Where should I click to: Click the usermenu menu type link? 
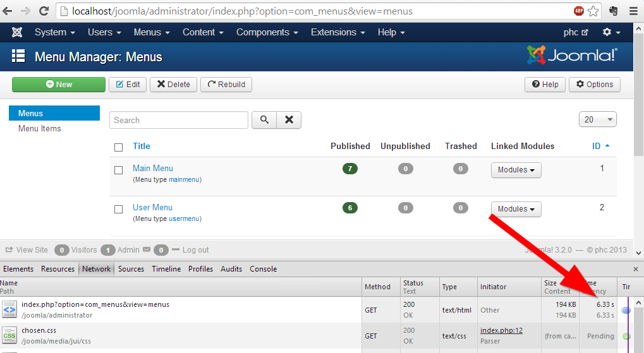(x=184, y=218)
